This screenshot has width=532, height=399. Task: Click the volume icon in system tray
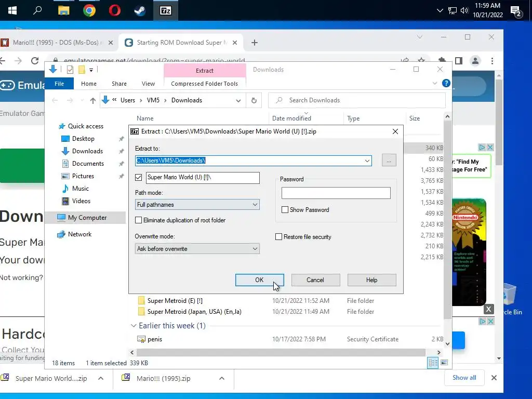(464, 10)
